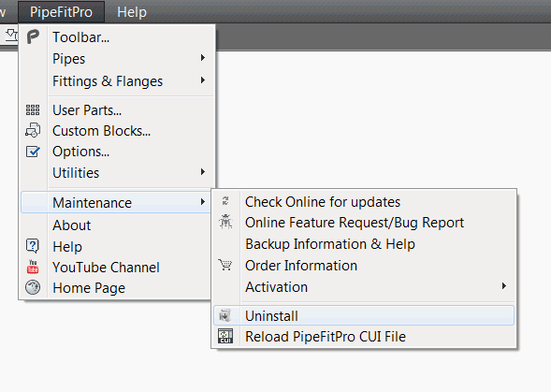The image size is (551, 392).
Task: Open the Help menu in the menu bar
Action: [x=132, y=12]
